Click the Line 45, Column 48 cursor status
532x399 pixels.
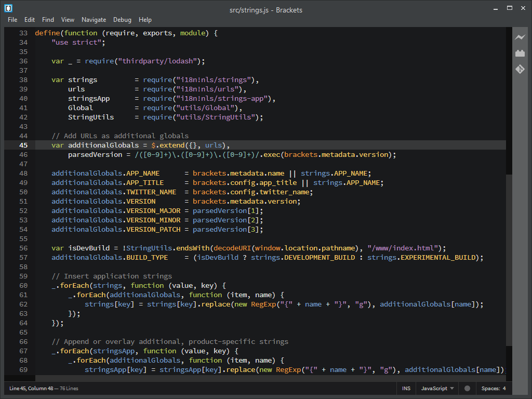pyautogui.click(x=31, y=389)
